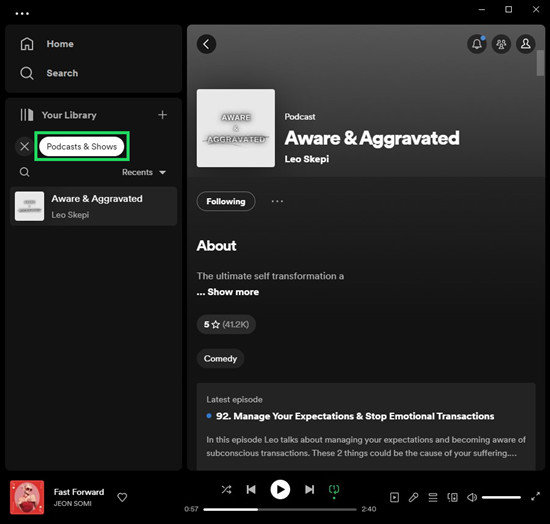Image resolution: width=550 pixels, height=524 pixels.
Task: Open Search from the sidebar
Action: coord(62,73)
